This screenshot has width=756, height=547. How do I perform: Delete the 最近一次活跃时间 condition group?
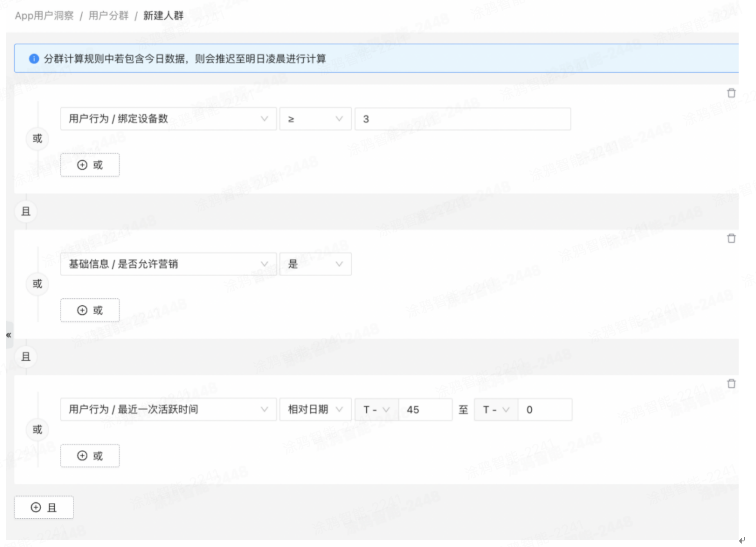pos(731,384)
